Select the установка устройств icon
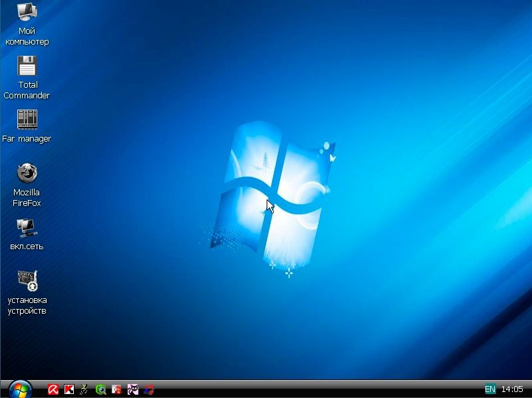 pos(27,281)
